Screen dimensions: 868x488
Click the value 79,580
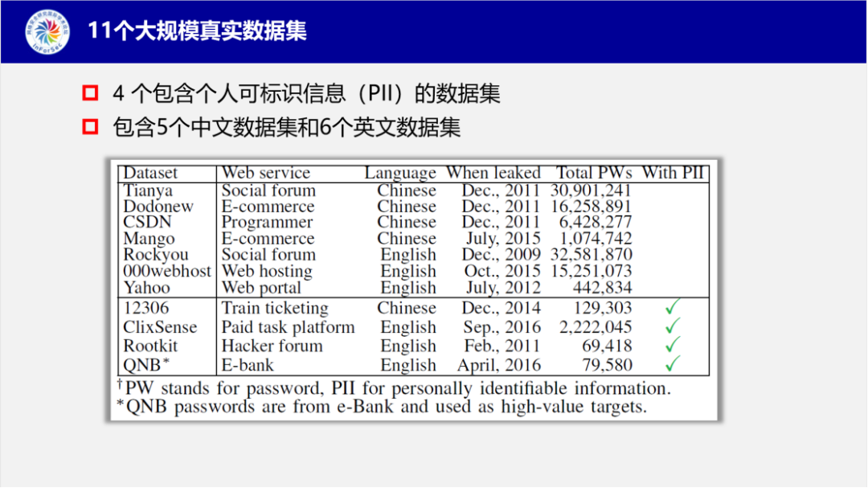coord(607,366)
